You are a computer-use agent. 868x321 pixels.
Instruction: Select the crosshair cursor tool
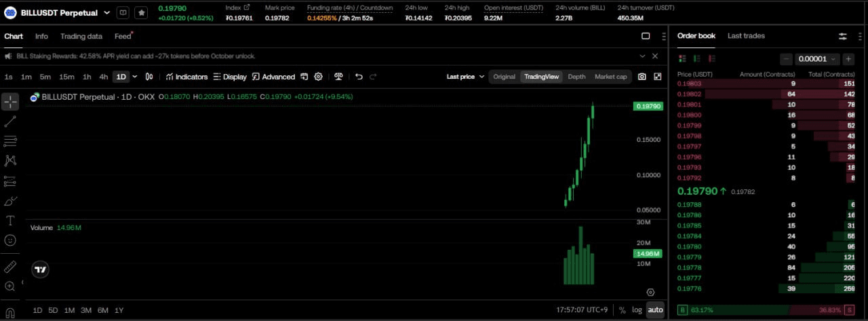(10, 102)
